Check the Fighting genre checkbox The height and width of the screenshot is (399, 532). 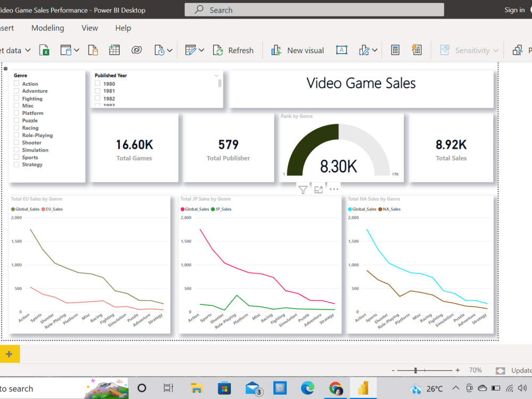(x=16, y=98)
